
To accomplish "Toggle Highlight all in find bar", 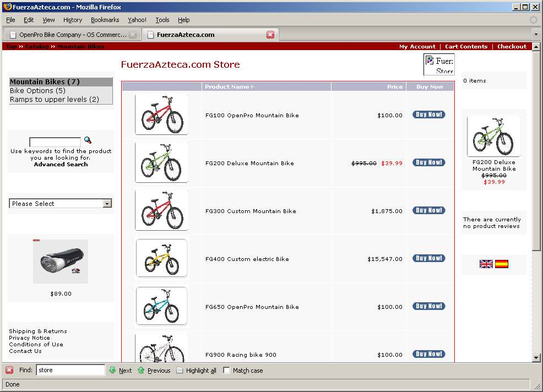I will point(196,371).
